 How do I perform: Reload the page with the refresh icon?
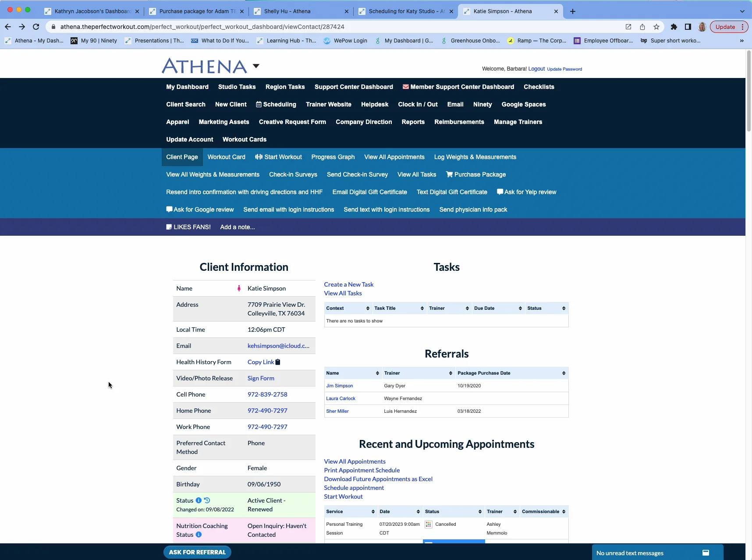[36, 27]
